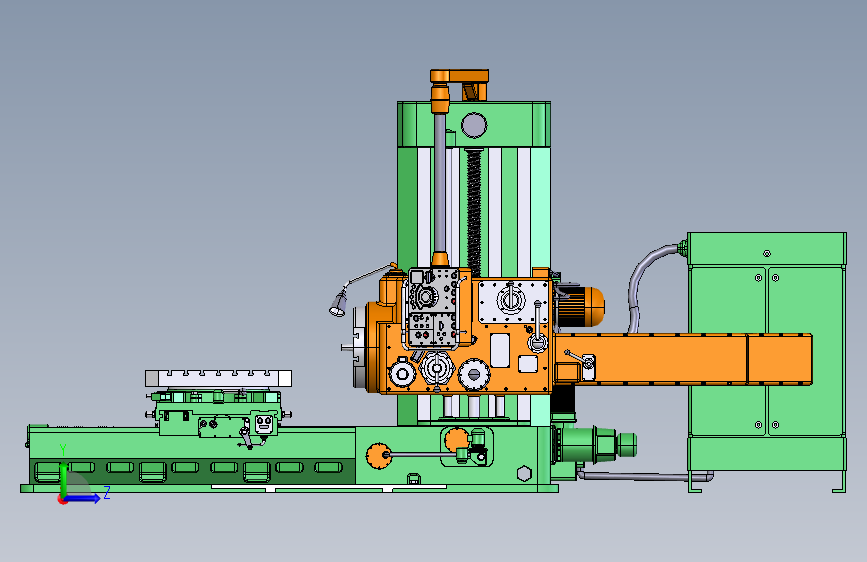
Task: Select the round hole at column top
Action: point(474,125)
